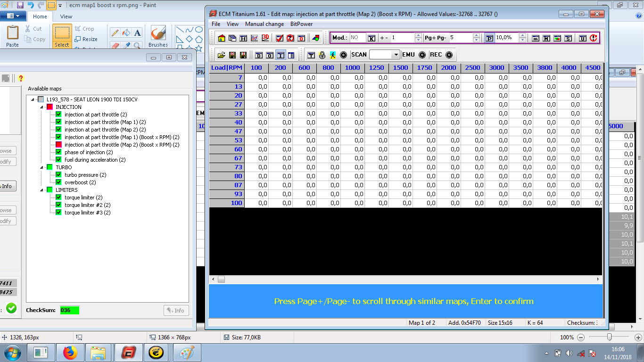Screen dimensions: 644x362
Task: Click the round EMU emulator button
Action: tap(422, 55)
